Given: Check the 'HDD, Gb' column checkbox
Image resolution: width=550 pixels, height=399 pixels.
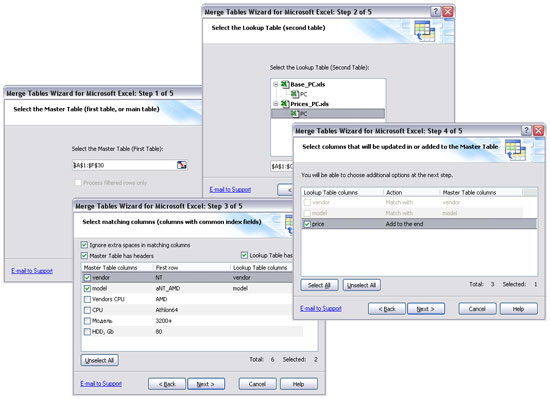Looking at the screenshot, I should (x=87, y=332).
